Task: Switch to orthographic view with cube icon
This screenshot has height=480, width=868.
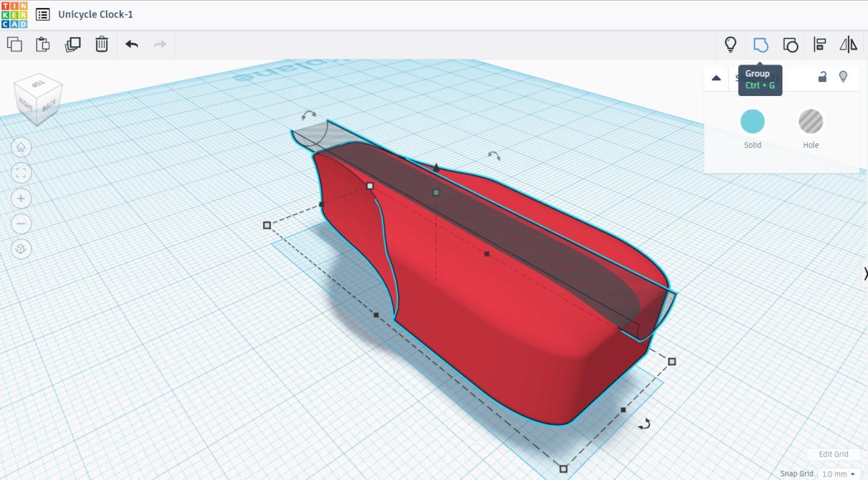Action: pyautogui.click(x=21, y=249)
